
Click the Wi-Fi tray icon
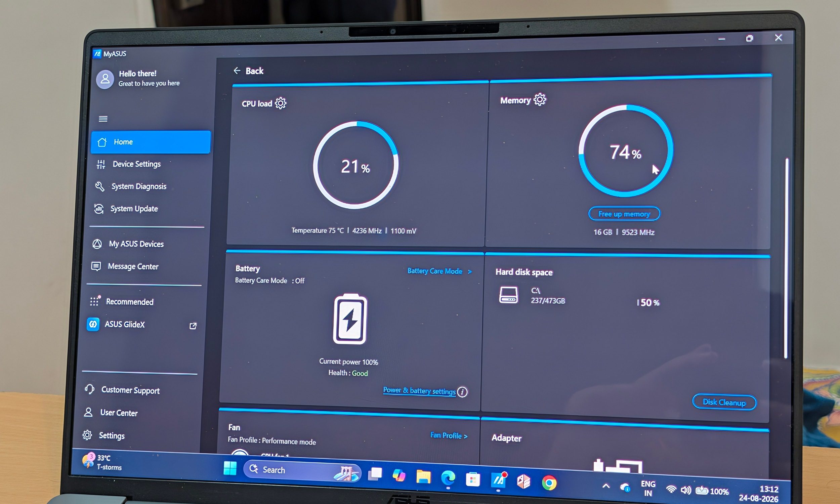[x=671, y=489]
